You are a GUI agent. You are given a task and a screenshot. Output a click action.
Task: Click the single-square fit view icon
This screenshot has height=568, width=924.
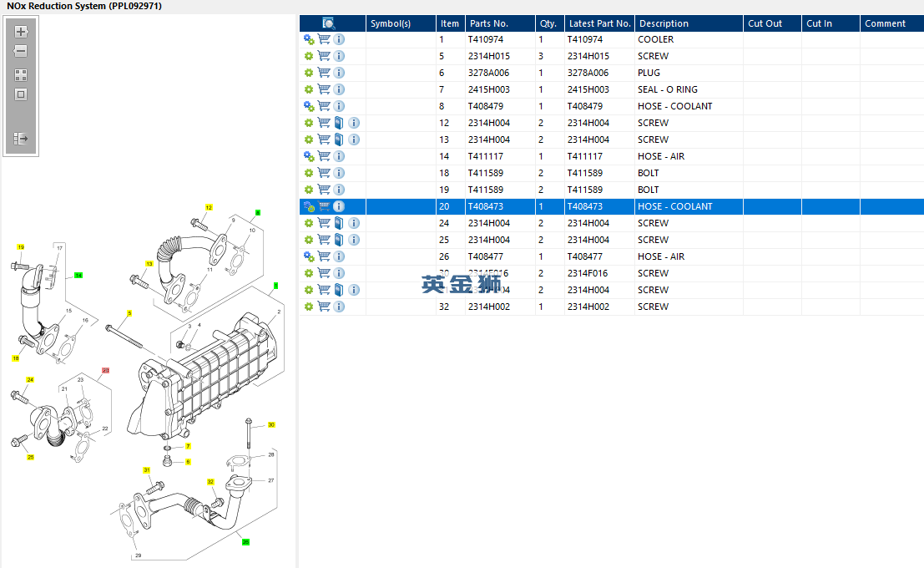[x=21, y=94]
